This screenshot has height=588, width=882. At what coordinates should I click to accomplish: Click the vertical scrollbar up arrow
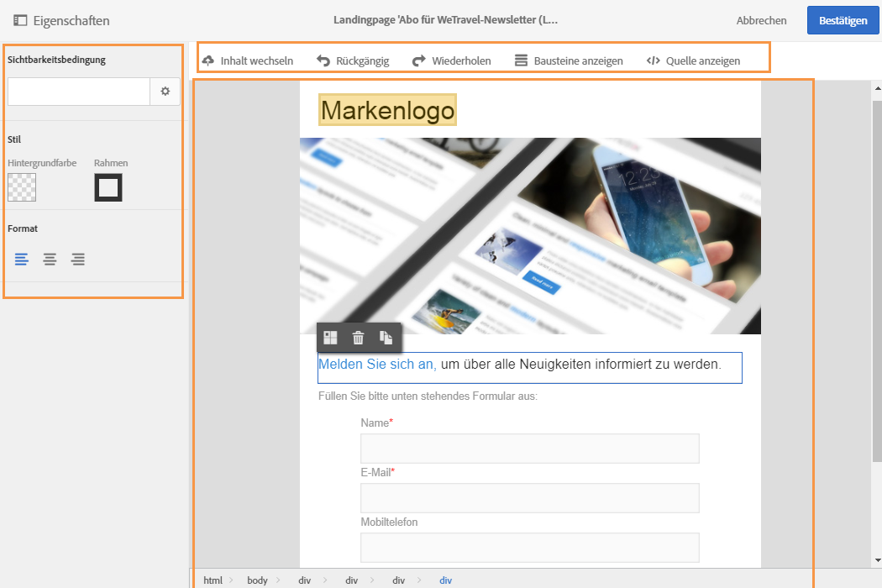click(x=878, y=88)
